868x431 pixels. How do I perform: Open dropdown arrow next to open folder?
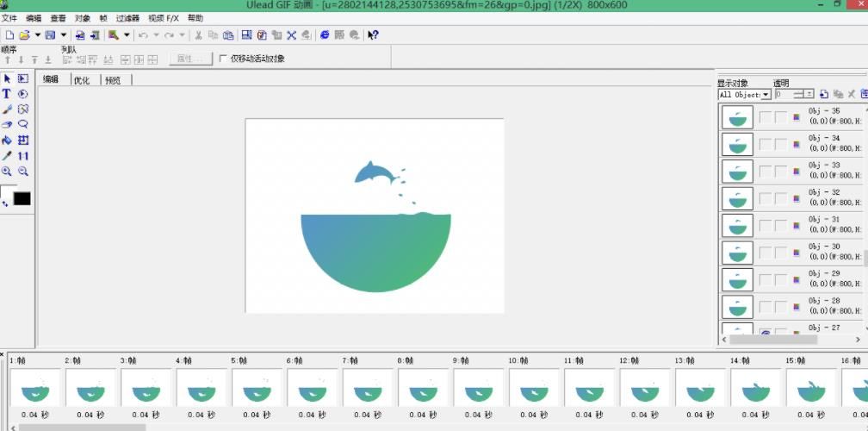tap(37, 34)
